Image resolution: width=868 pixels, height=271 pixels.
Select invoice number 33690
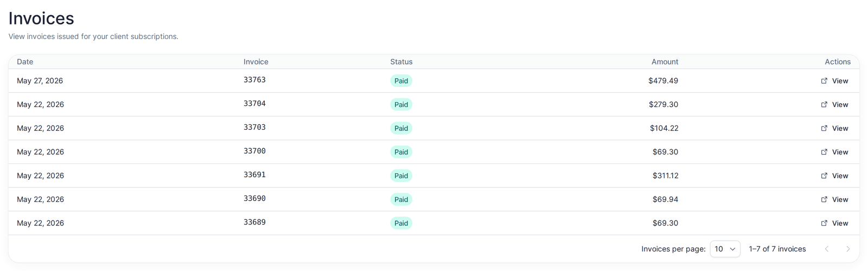(254, 198)
